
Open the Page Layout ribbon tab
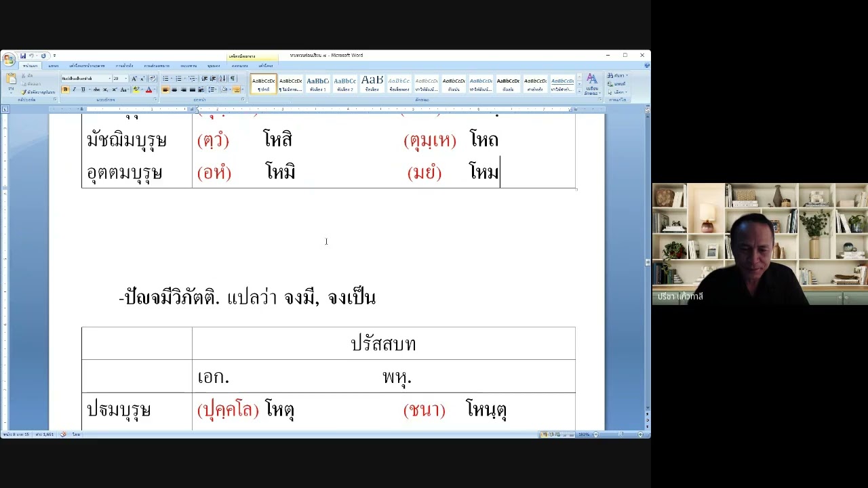tap(87, 66)
